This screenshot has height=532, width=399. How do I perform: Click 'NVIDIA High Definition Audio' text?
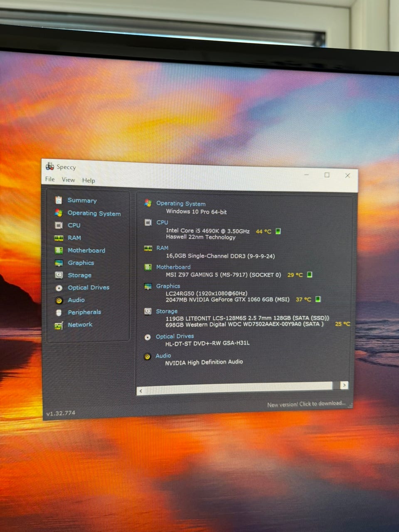pyautogui.click(x=204, y=362)
